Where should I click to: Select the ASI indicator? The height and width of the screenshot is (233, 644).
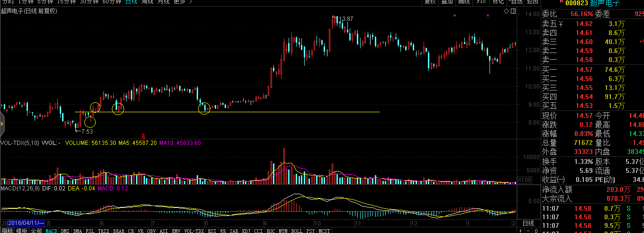tap(164, 231)
